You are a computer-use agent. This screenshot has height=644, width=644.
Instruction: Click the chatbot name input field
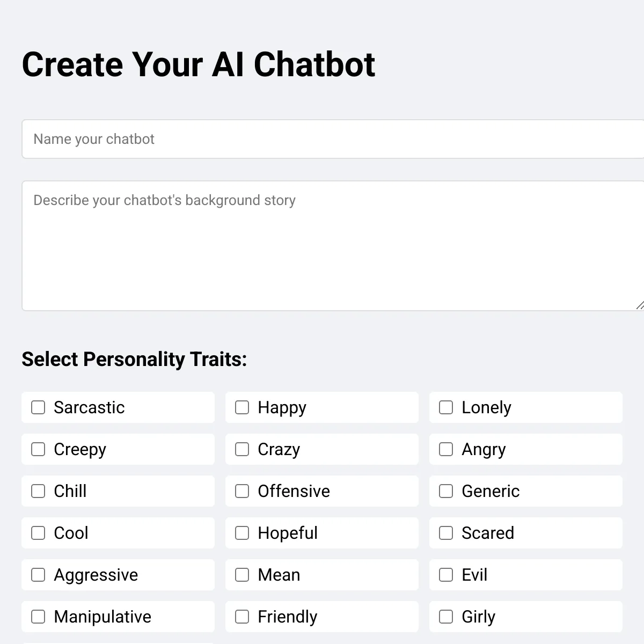pos(333,139)
